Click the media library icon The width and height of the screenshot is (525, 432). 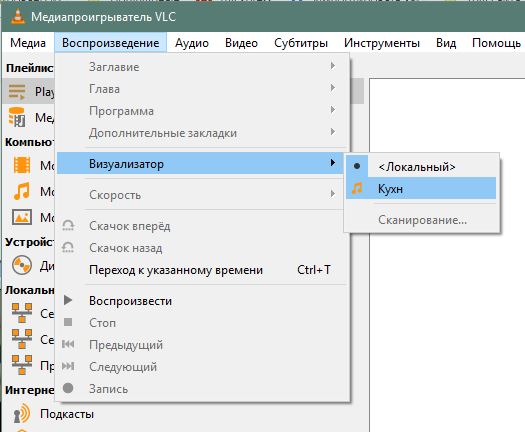tap(17, 117)
